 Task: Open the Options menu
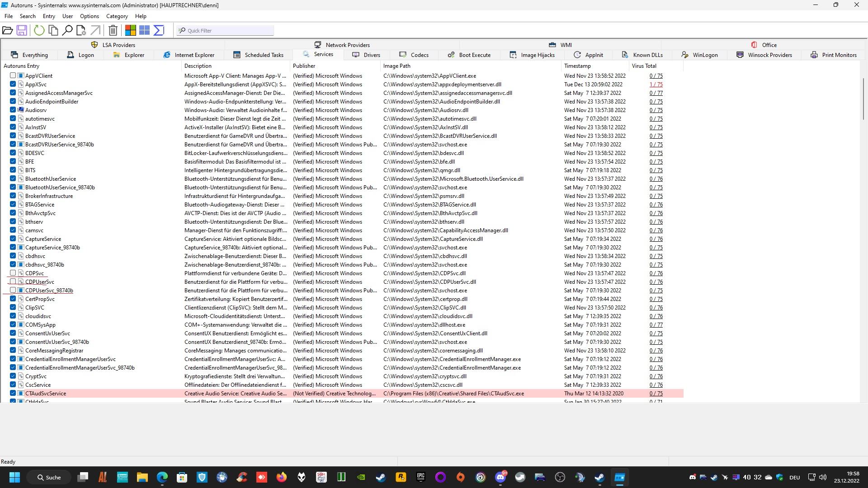(89, 16)
